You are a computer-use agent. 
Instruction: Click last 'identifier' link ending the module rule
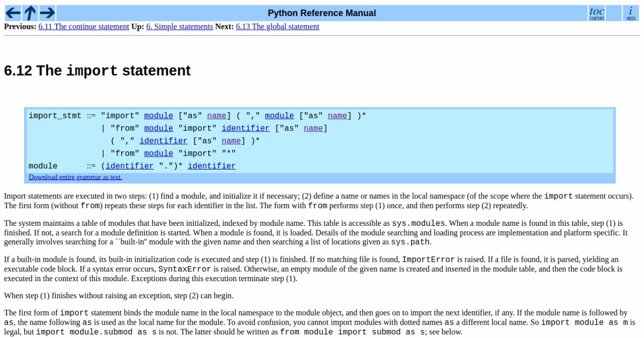[212, 166]
